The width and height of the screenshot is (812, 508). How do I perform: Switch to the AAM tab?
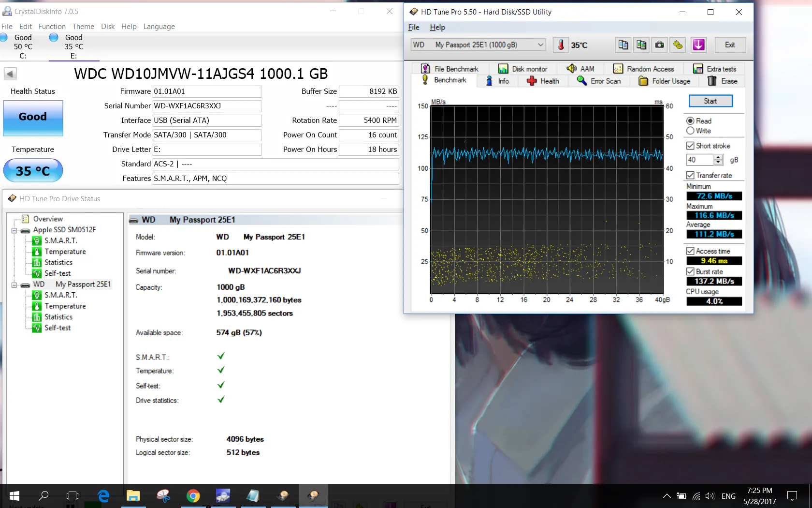pyautogui.click(x=580, y=69)
